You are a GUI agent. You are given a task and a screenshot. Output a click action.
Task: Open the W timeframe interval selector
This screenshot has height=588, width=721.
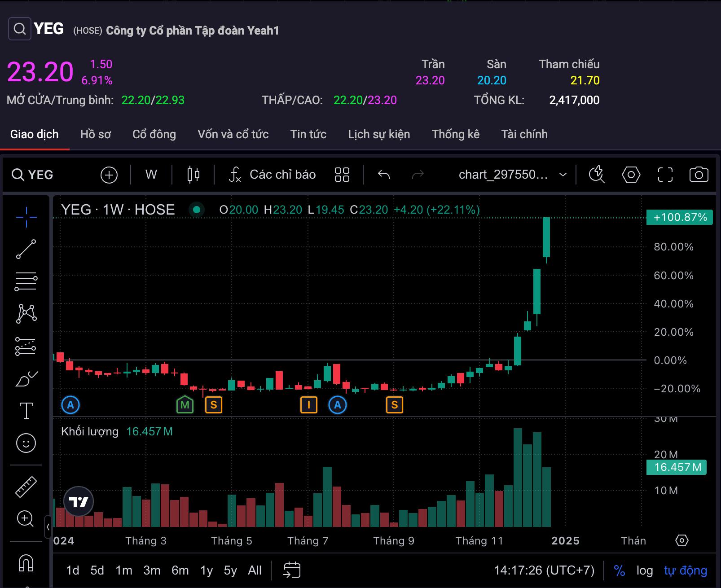tap(151, 175)
